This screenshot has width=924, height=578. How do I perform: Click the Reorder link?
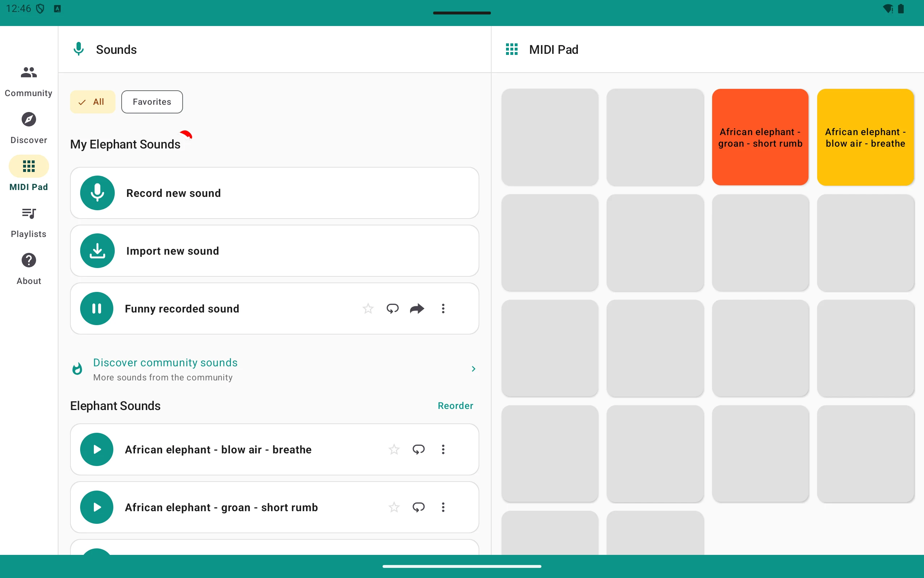pyautogui.click(x=455, y=406)
